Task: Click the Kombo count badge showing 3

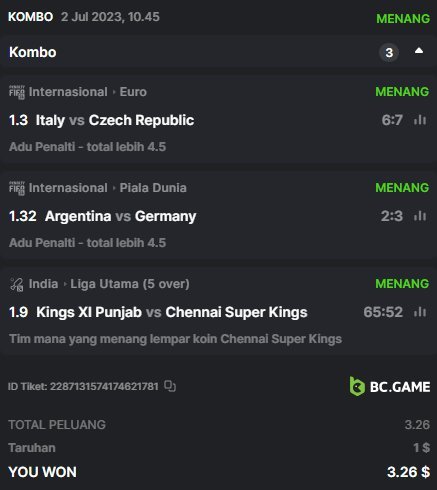Action: [x=389, y=52]
